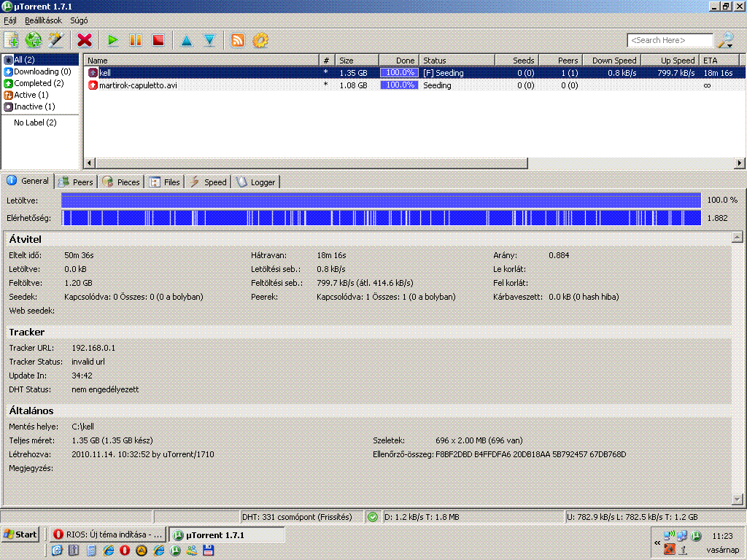Sort by the Size column header
Image resolution: width=747 pixels, height=560 pixels.
357,61
